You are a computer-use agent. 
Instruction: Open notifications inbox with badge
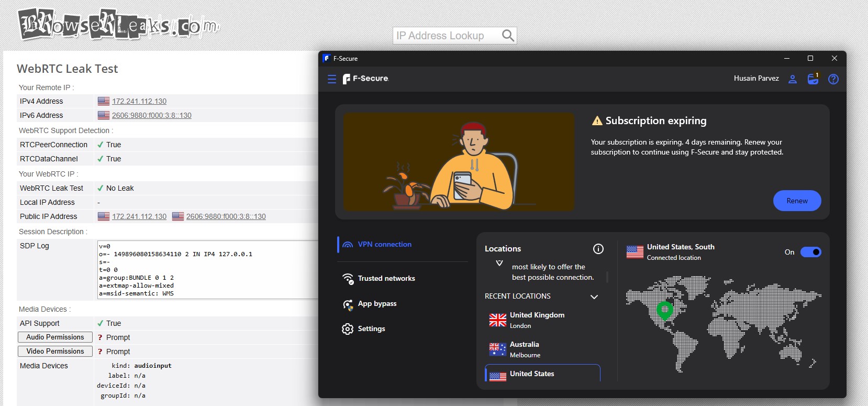pos(813,79)
